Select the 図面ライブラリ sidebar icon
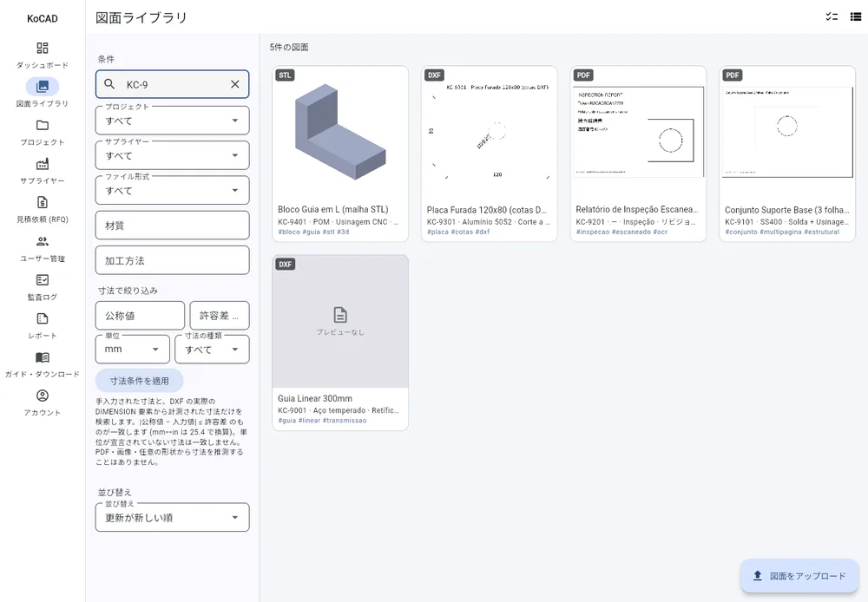Image resolution: width=868 pixels, height=602 pixels. [42, 87]
